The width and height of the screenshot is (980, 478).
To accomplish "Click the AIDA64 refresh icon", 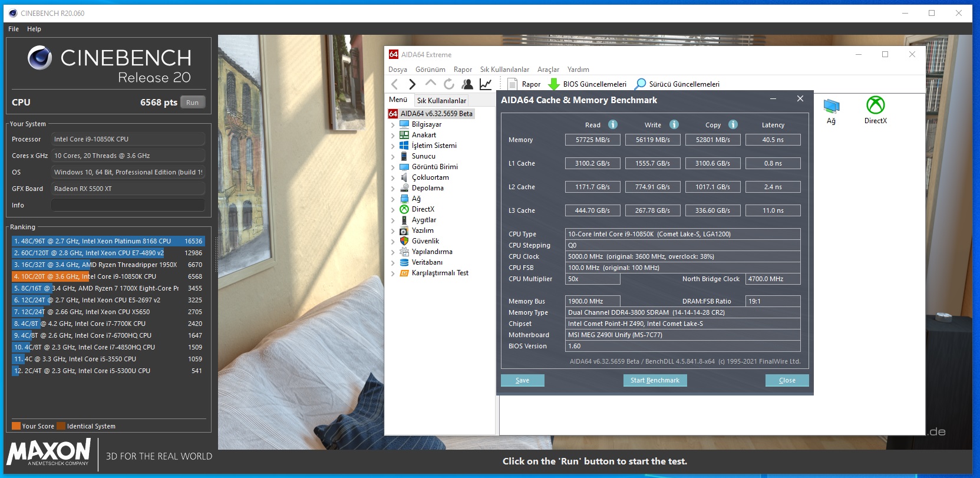I will (449, 84).
